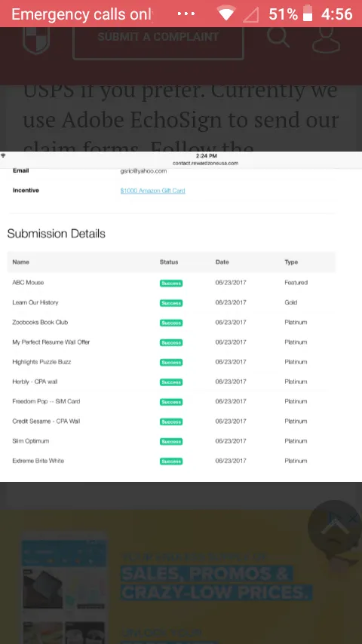Open search via magnifier icon
This screenshot has width=362, height=644.
pos(278,37)
